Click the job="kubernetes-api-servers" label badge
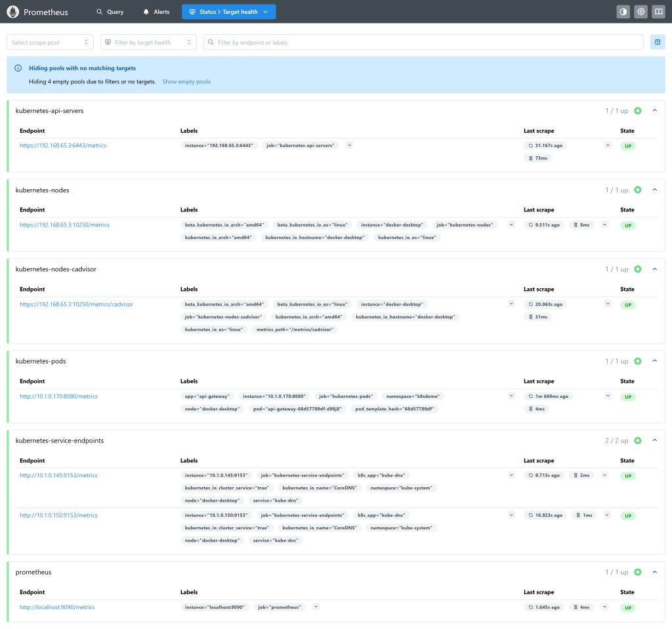This screenshot has height=629, width=672. (301, 145)
